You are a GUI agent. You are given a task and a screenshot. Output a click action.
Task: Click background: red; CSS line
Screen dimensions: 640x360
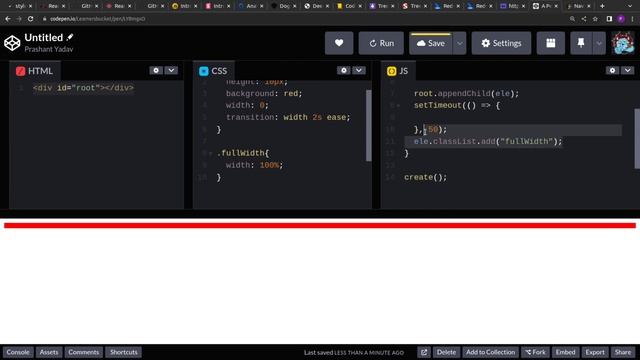264,93
